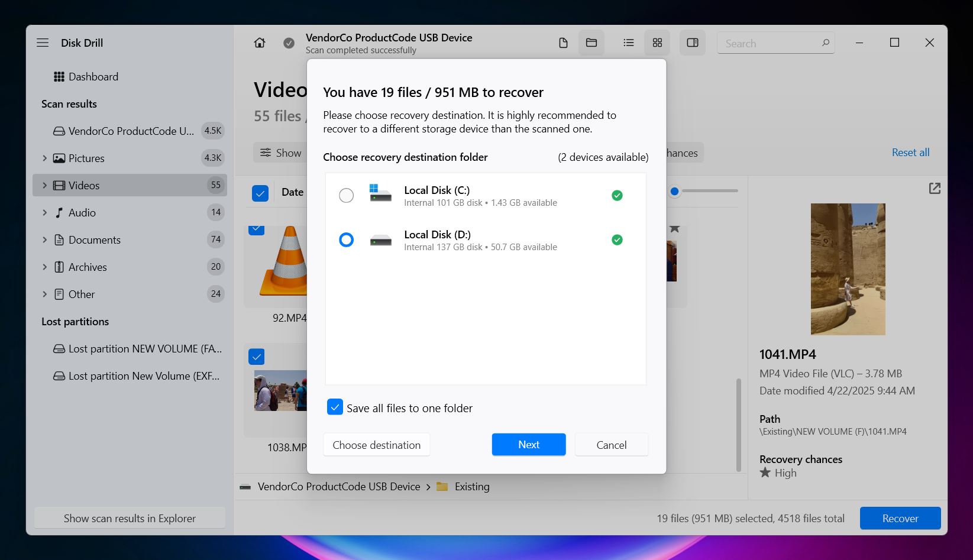Click green checkmark next to Local Disk (C:)
The image size is (973, 560).
(617, 195)
